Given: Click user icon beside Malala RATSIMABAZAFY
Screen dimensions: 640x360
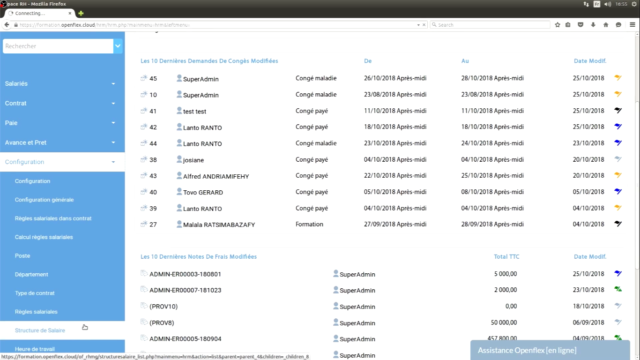Looking at the screenshot, I should point(179,224).
